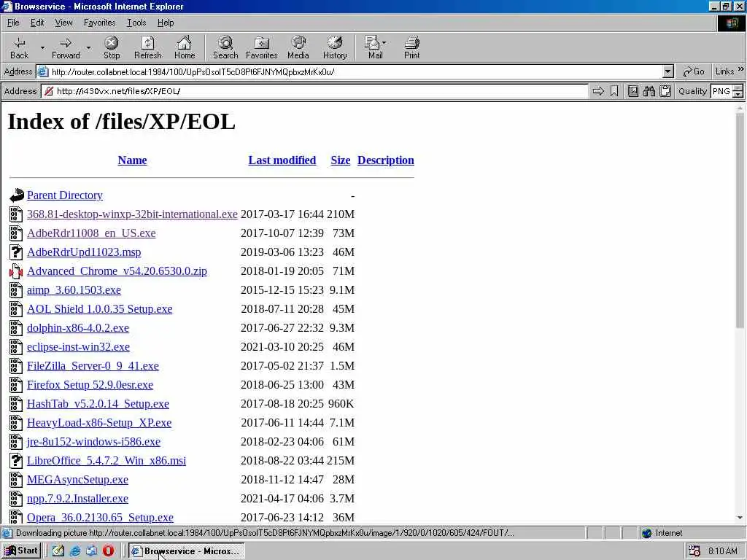
Task: Click the tray icon next to the clock
Action: [x=694, y=551]
